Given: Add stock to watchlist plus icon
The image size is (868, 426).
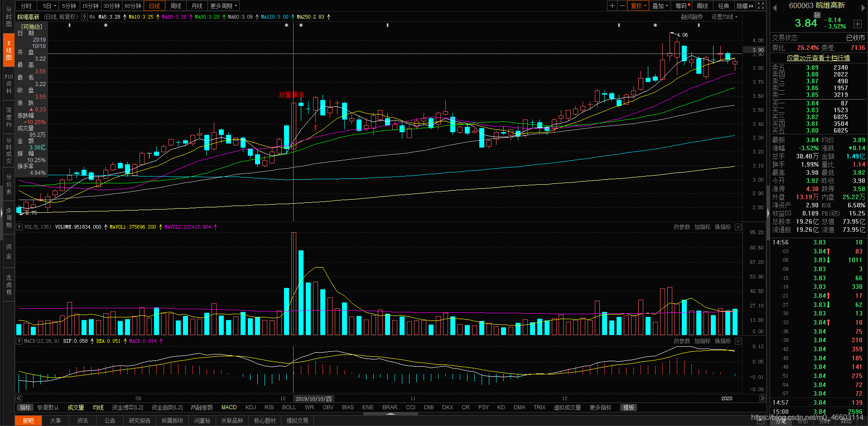Looking at the screenshot, I should coord(858,24).
